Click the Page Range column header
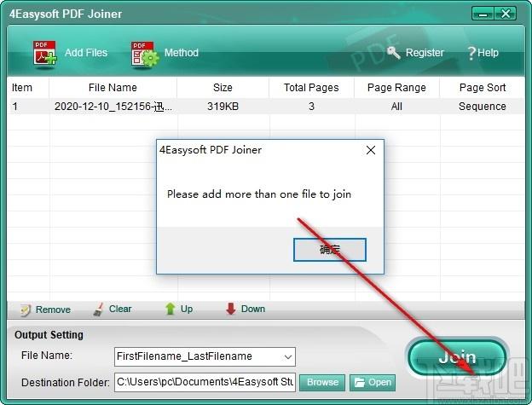 click(396, 88)
